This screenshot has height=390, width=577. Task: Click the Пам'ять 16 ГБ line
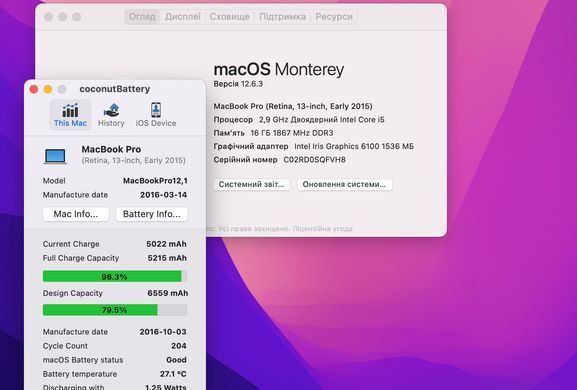coord(273,133)
